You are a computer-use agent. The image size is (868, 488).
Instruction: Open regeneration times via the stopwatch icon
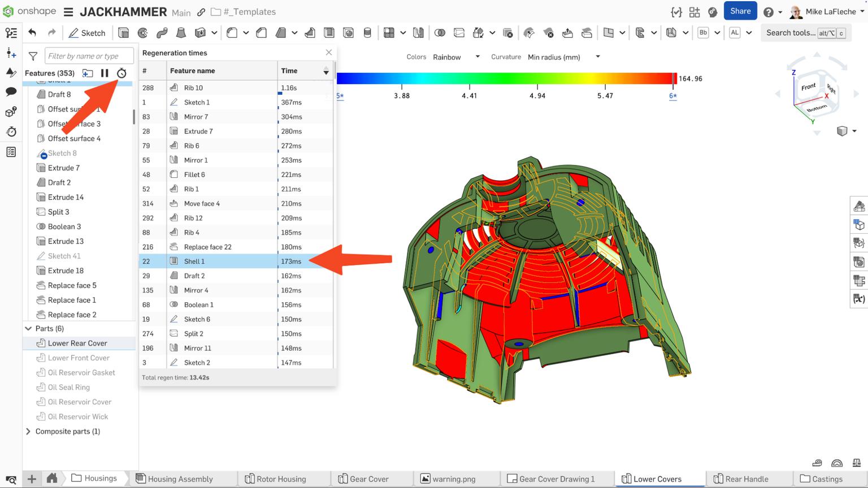[x=121, y=73]
